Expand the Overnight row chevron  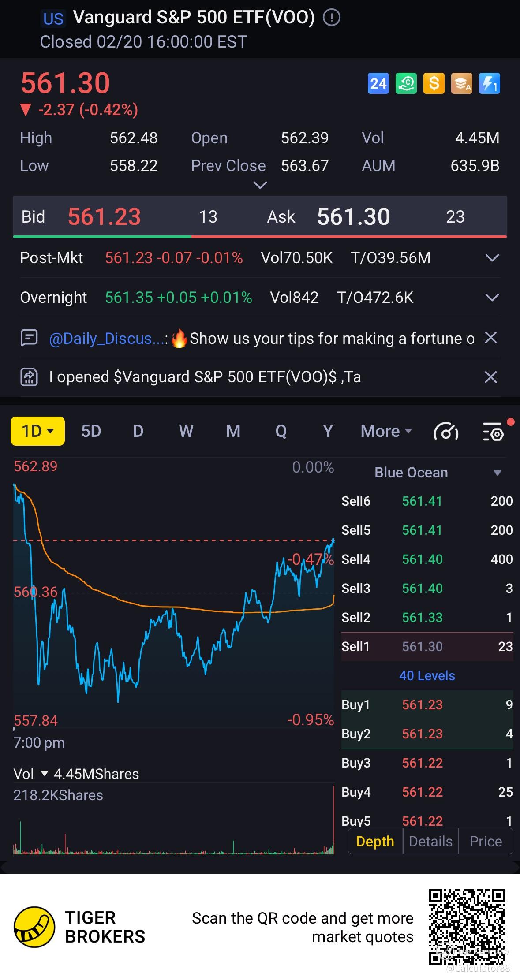click(x=492, y=298)
